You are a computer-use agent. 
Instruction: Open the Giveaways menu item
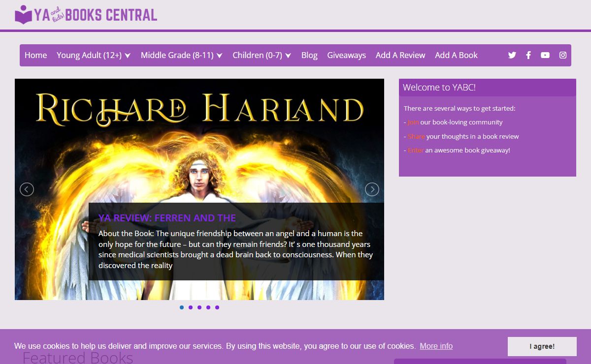tap(347, 55)
